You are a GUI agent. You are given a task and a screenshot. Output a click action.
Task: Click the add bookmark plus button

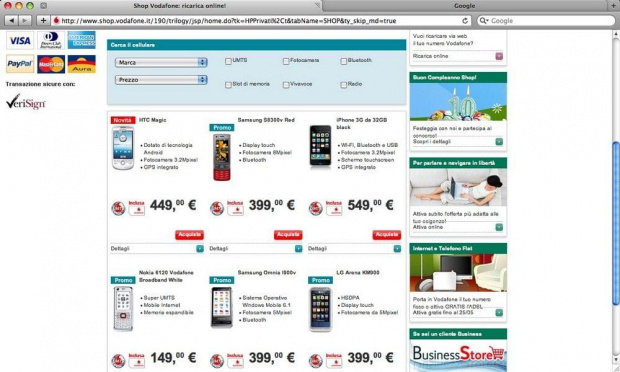pyautogui.click(x=43, y=21)
